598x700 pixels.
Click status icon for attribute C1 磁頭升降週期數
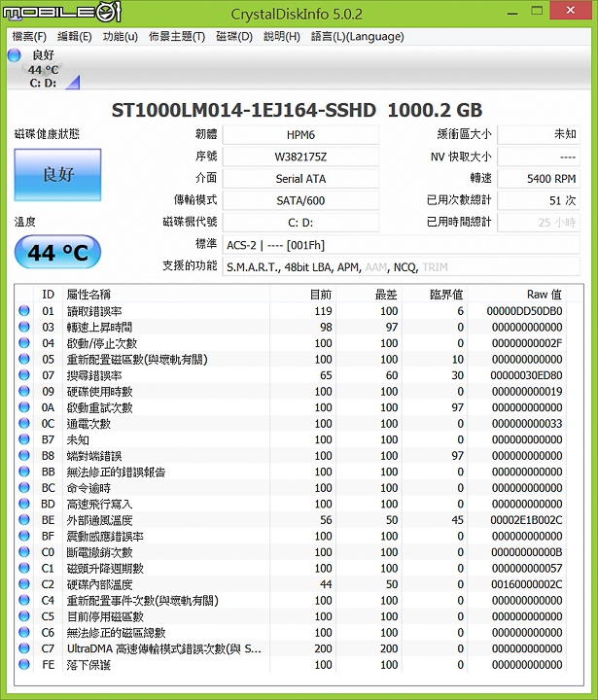tap(24, 568)
